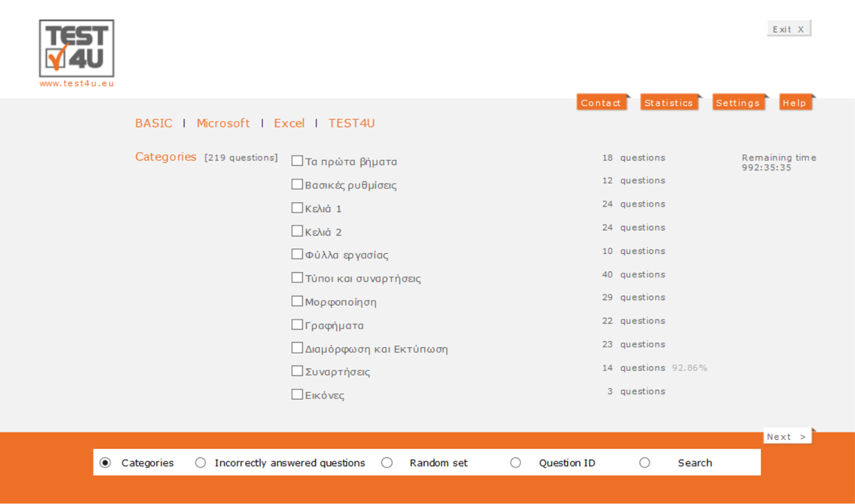This screenshot has width=855, height=504.
Task: Check the Συναρτήσεις category
Action: pos(297,371)
